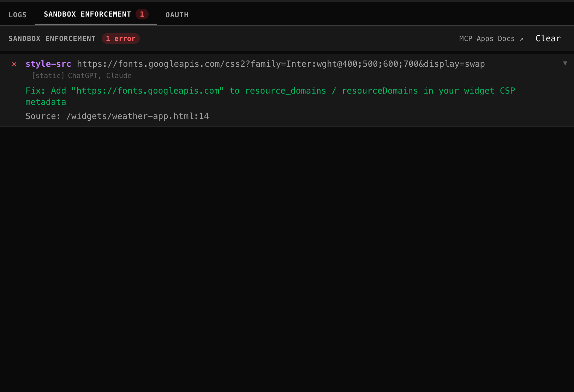Screen dimensions: 574x392
Task: Click the Clear button
Action: (x=548, y=38)
